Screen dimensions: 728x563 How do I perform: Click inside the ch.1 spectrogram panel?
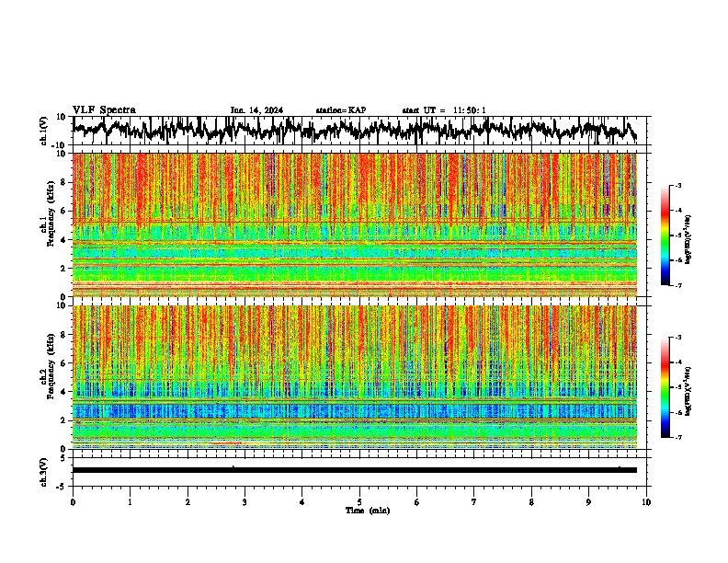click(x=355, y=224)
